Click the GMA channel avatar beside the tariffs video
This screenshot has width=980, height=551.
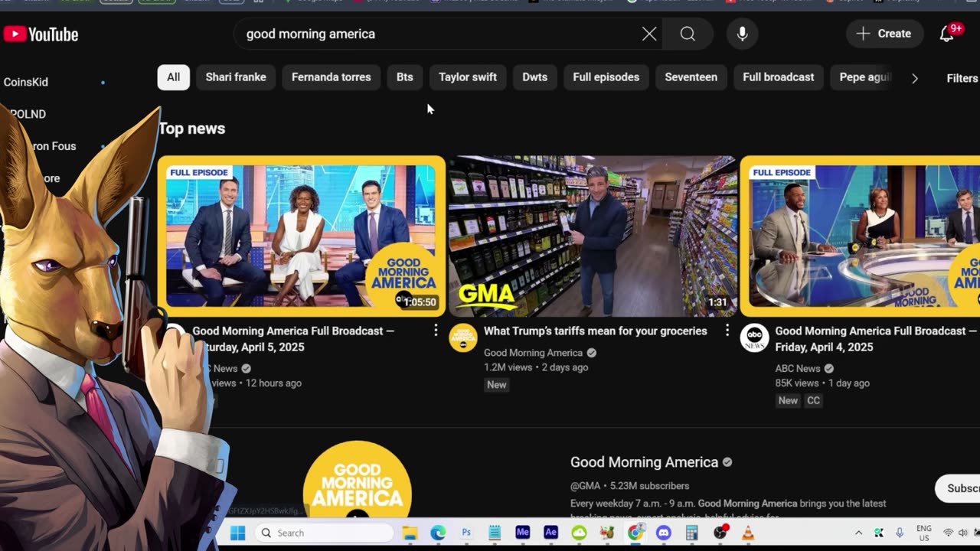tap(463, 337)
